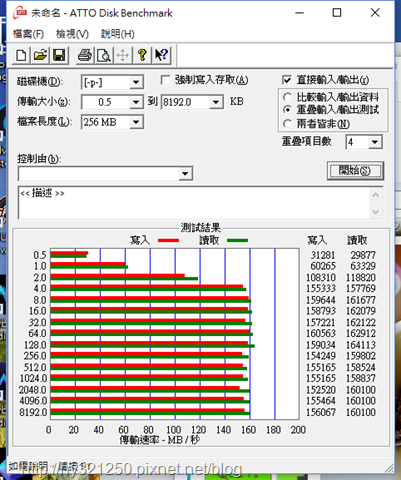Click read value 29877 for 0.5 row
Image resolution: width=401 pixels, height=480 pixels.
363,255
